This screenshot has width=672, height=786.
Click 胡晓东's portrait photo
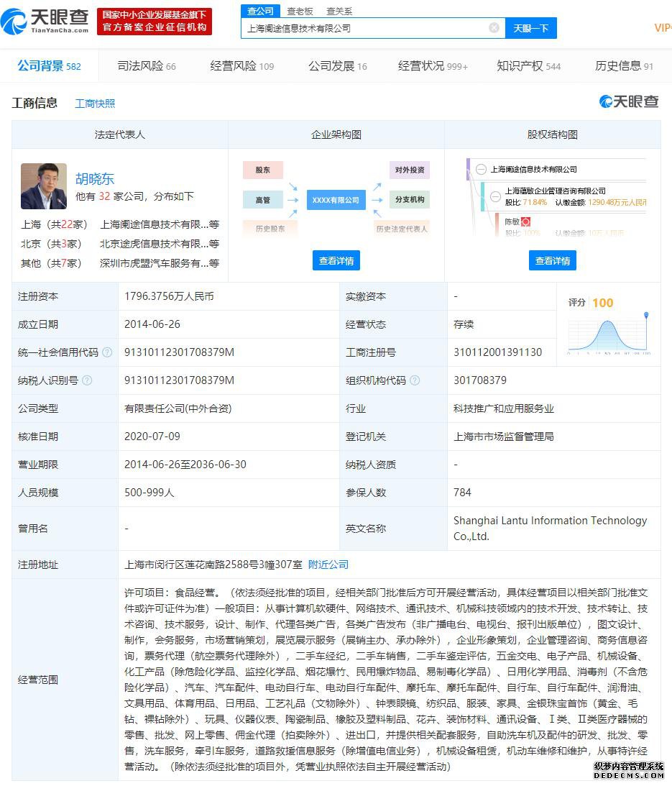44,186
